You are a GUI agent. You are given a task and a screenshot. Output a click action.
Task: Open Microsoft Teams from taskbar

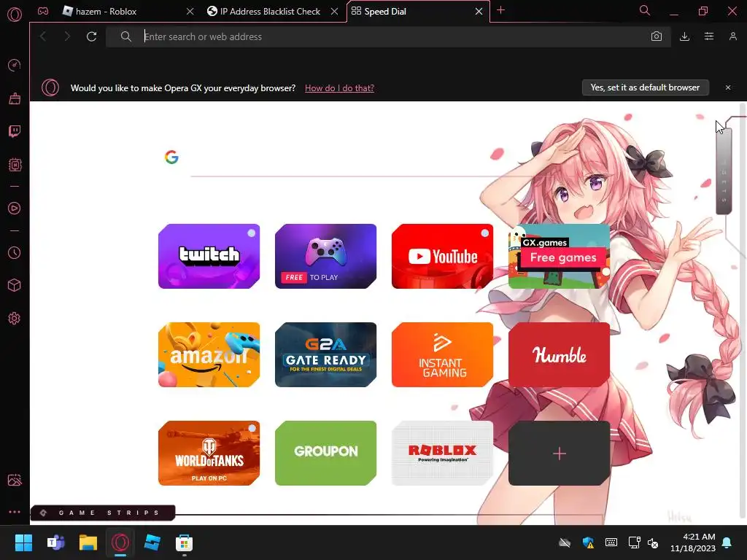pyautogui.click(x=55, y=542)
